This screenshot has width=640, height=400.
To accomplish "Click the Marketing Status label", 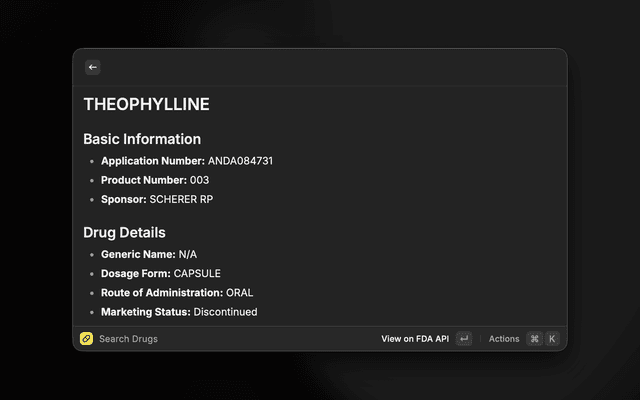I will point(145,312).
